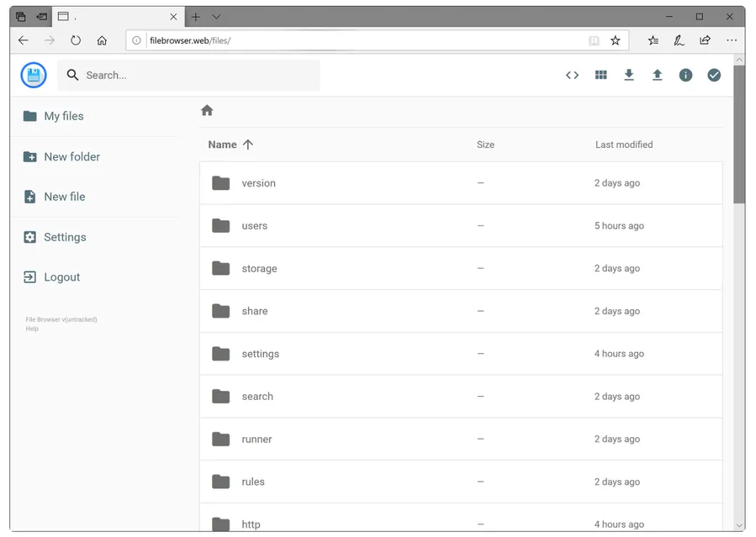Click the browser share icon

(705, 40)
